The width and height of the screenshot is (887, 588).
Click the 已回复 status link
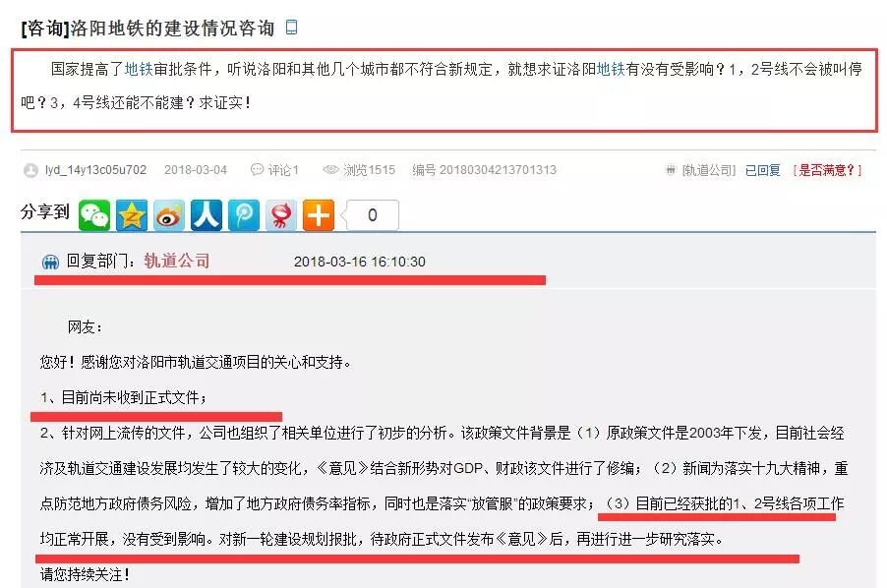[x=762, y=170]
